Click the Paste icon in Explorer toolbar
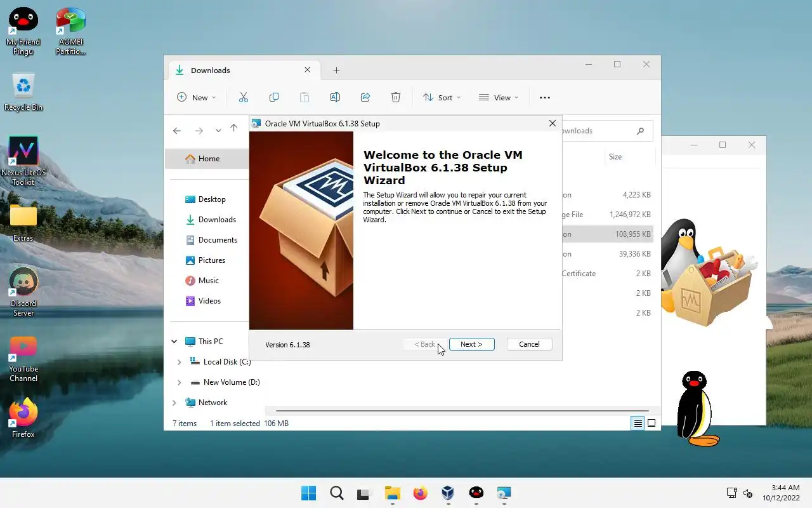The image size is (812, 508). click(304, 97)
